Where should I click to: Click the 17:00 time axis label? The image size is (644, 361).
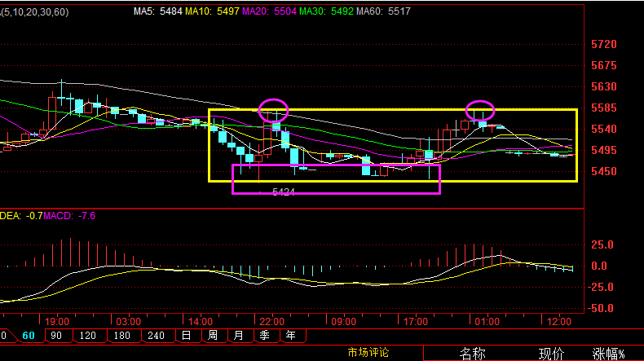point(416,322)
